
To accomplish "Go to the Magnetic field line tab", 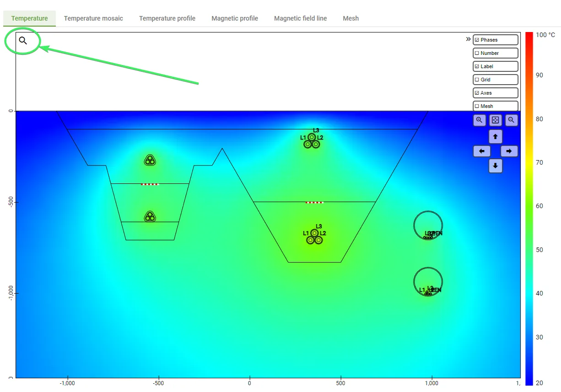I will [300, 19].
